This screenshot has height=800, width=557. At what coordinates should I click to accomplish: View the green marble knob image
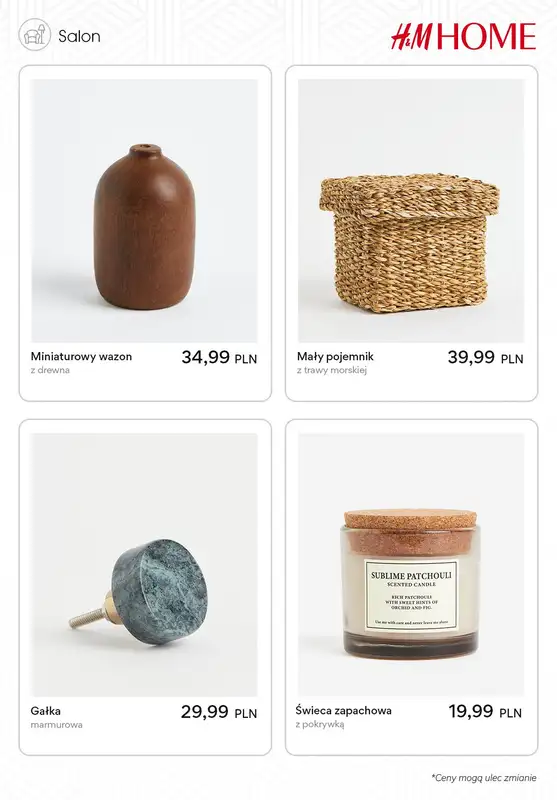[x=144, y=565]
